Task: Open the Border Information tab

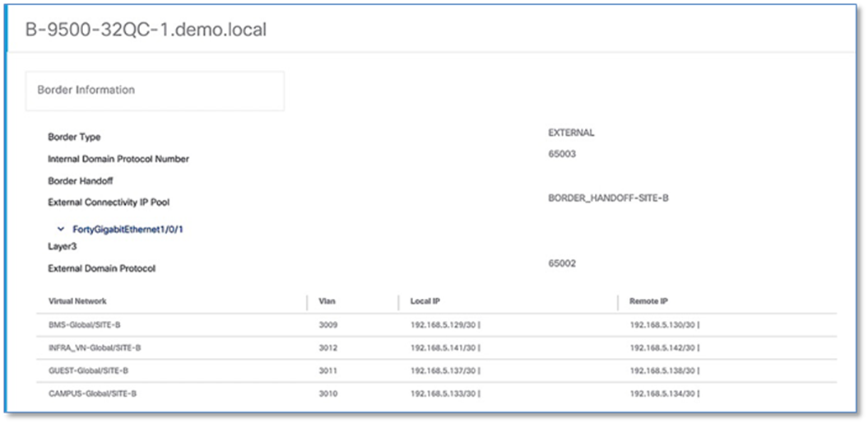Action: (x=155, y=91)
